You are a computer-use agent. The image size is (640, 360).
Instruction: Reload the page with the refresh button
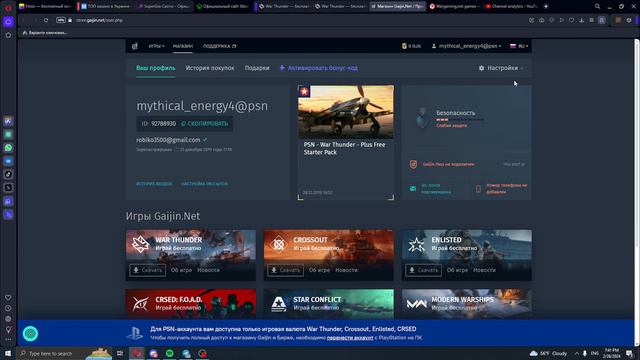pyautogui.click(x=46, y=20)
